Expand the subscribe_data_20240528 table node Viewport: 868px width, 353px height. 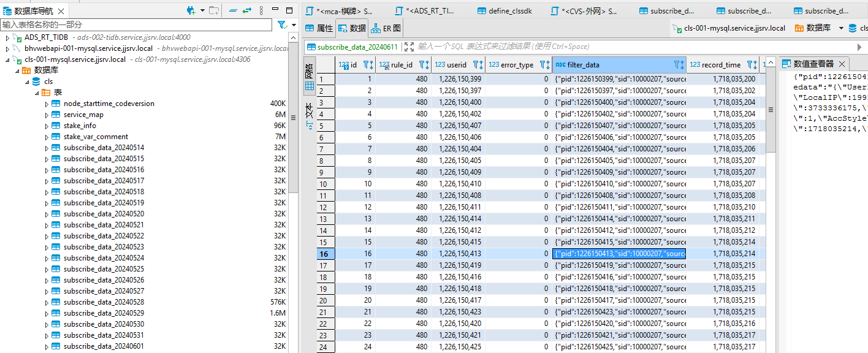[x=47, y=302]
